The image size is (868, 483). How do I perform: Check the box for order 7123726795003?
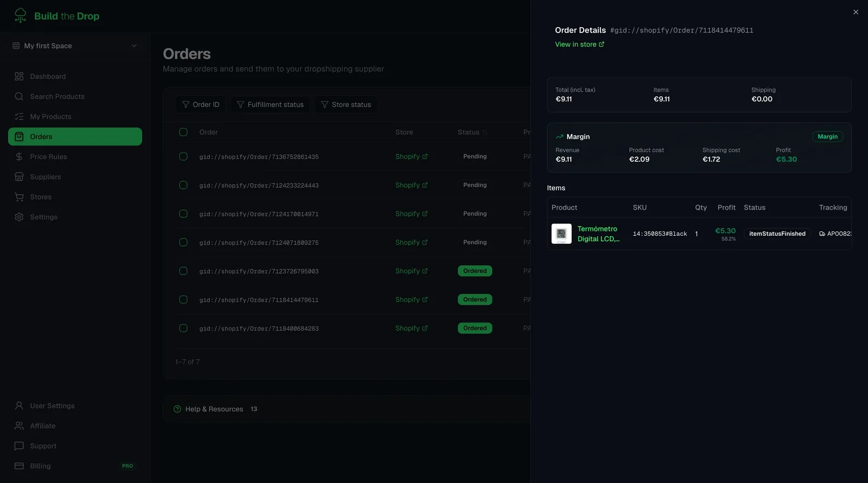(x=183, y=271)
